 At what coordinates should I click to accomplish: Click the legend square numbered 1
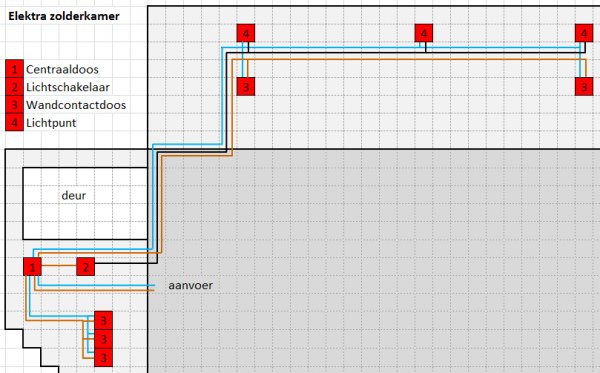[x=15, y=69]
